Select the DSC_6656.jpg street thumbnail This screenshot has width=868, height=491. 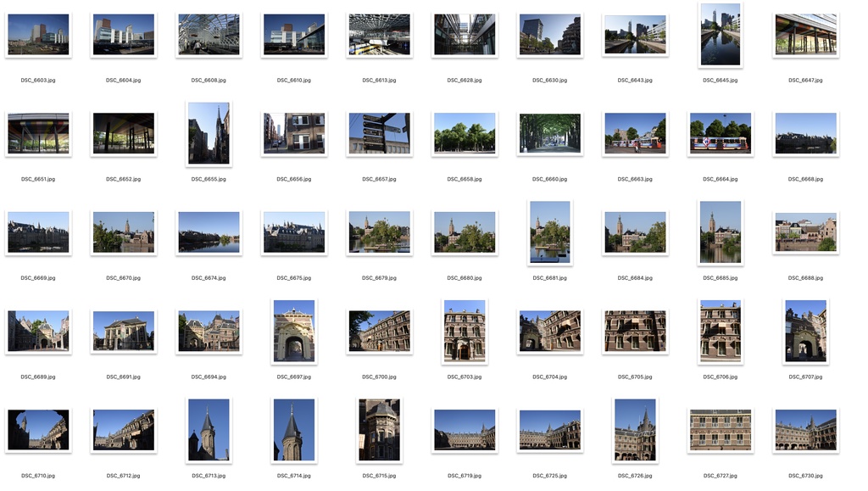click(294, 133)
